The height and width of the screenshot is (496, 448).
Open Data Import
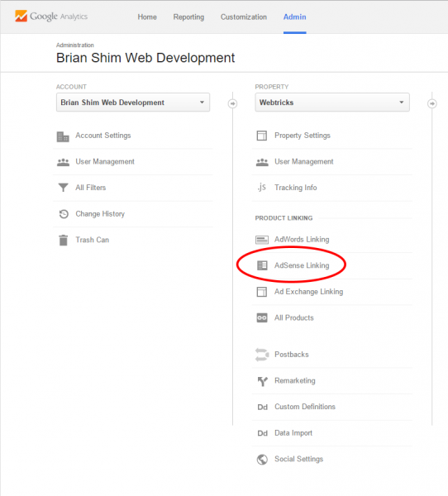(293, 432)
